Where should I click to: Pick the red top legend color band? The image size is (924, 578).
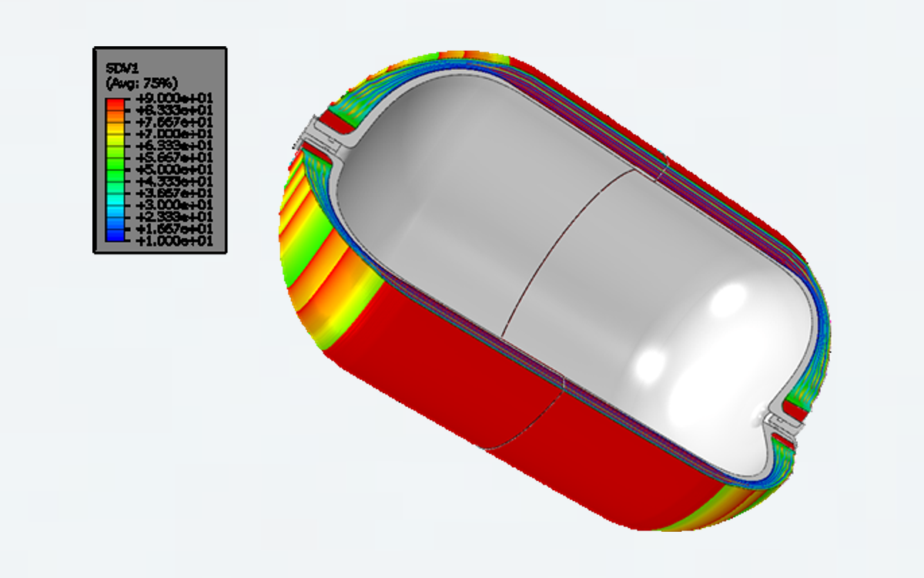[x=115, y=103]
